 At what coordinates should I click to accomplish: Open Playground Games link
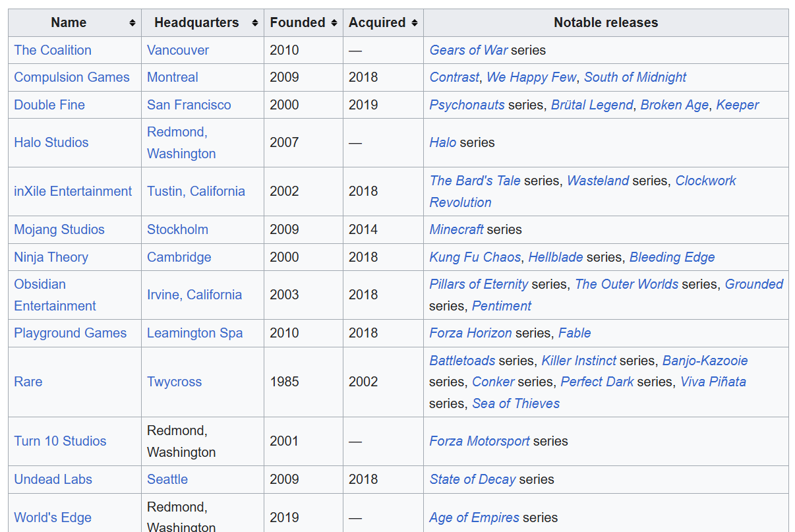point(71,333)
